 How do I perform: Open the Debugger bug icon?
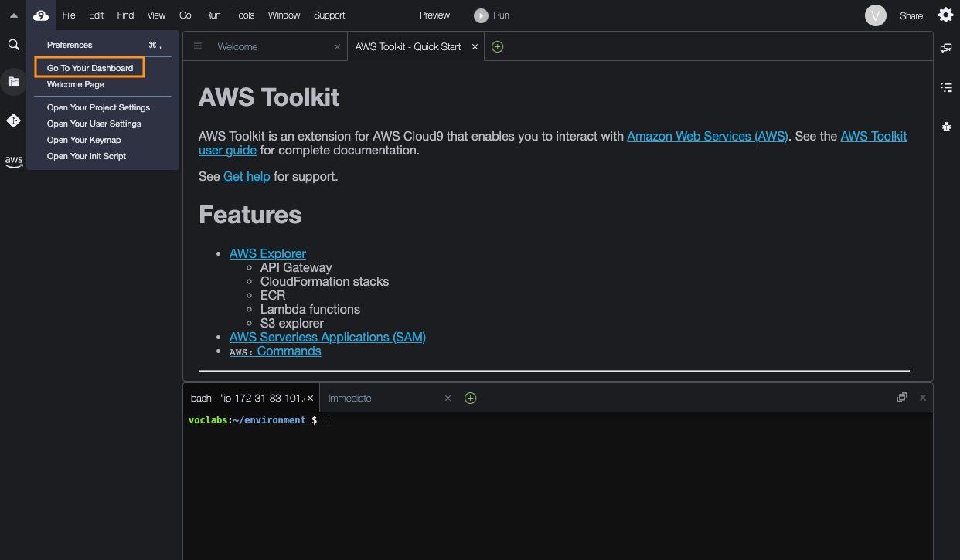946,126
